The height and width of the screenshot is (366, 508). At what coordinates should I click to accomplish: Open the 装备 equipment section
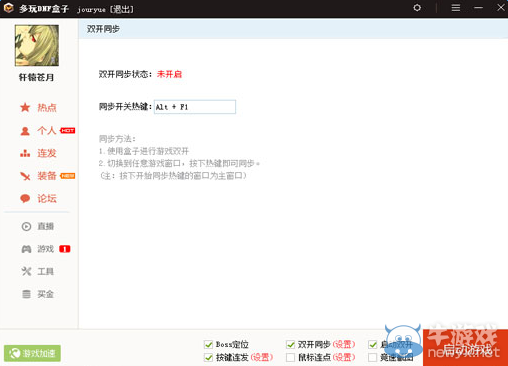point(47,176)
